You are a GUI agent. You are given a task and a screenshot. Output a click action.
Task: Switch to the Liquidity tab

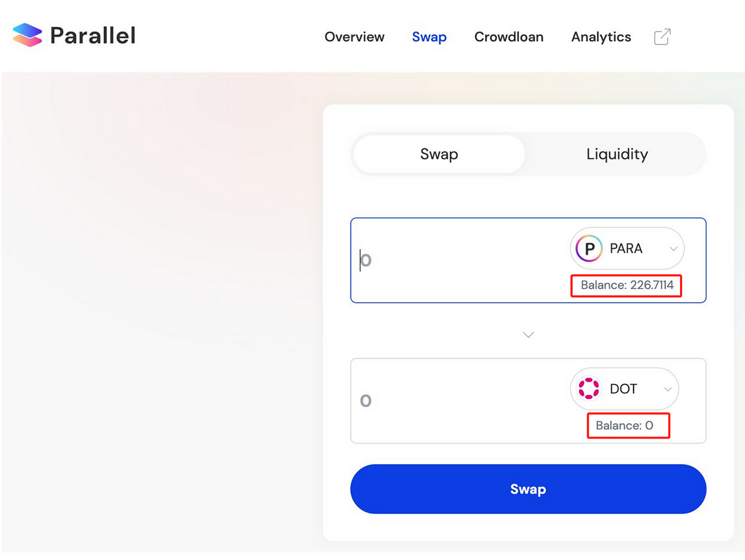pos(617,154)
